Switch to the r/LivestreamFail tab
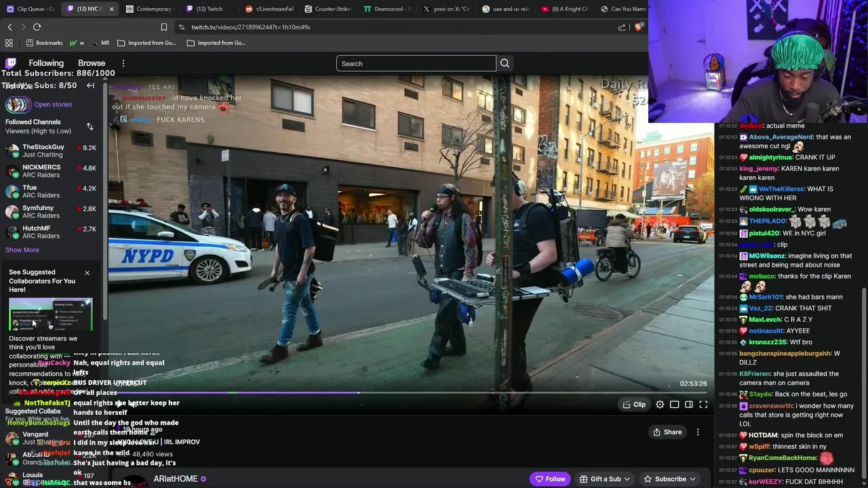 point(269,9)
